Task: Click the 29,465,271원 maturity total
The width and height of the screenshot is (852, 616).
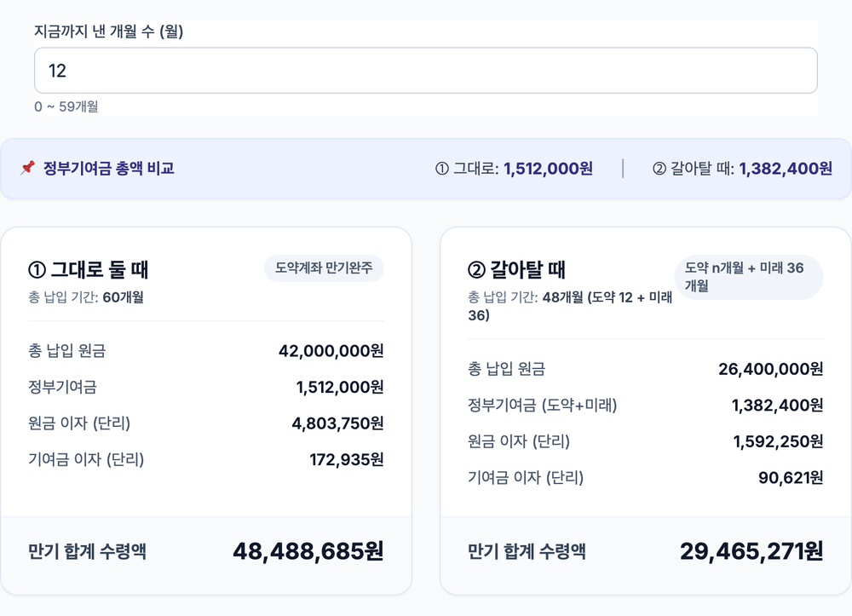Action: point(751,552)
